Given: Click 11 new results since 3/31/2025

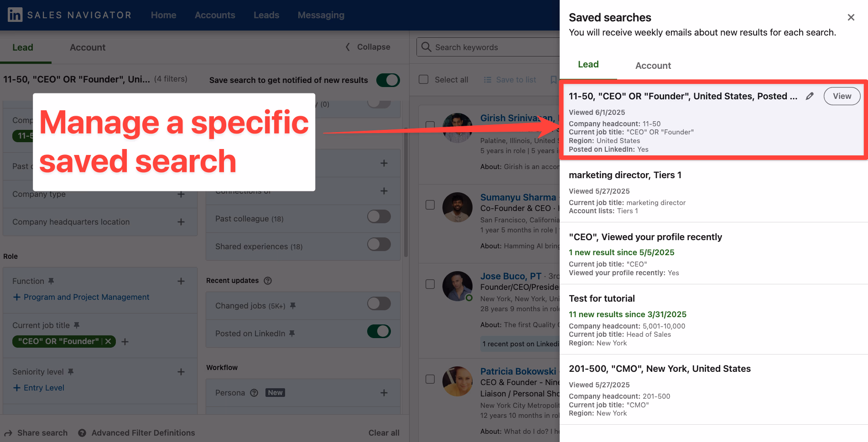Looking at the screenshot, I should pyautogui.click(x=627, y=314).
